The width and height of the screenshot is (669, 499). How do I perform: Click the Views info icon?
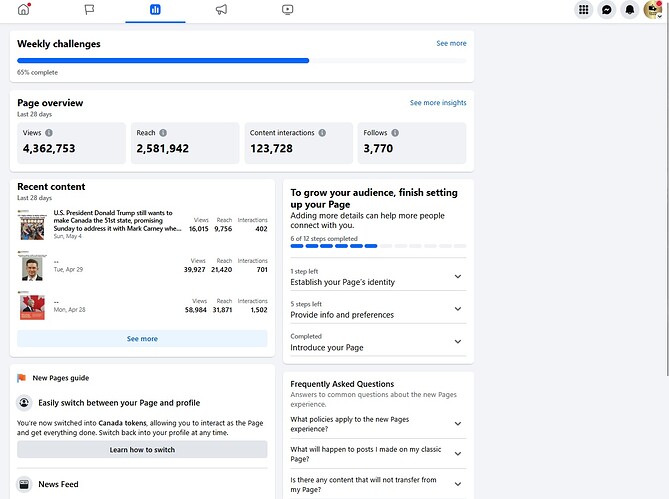pos(49,133)
